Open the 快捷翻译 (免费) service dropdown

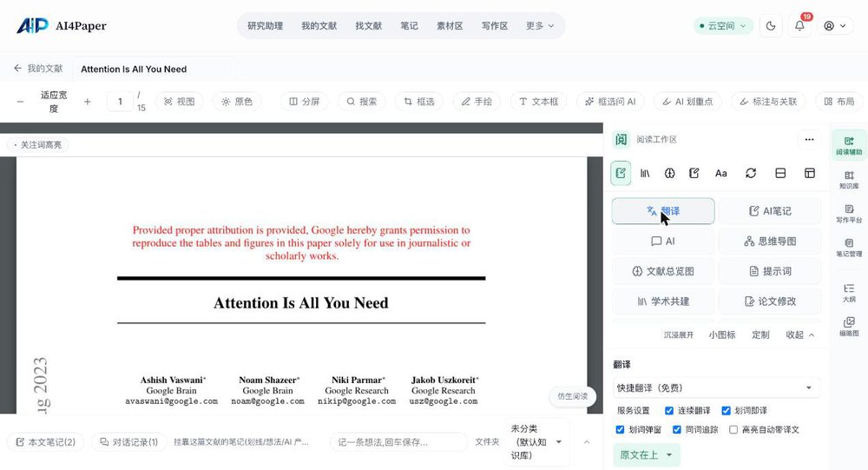click(716, 387)
